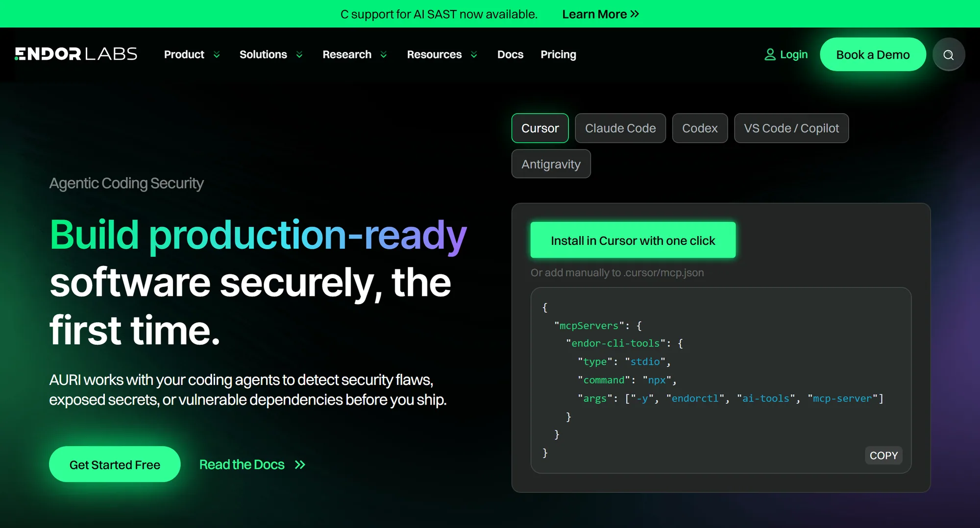Expand the Product menu chevron
This screenshot has height=528, width=980.
[x=217, y=55]
